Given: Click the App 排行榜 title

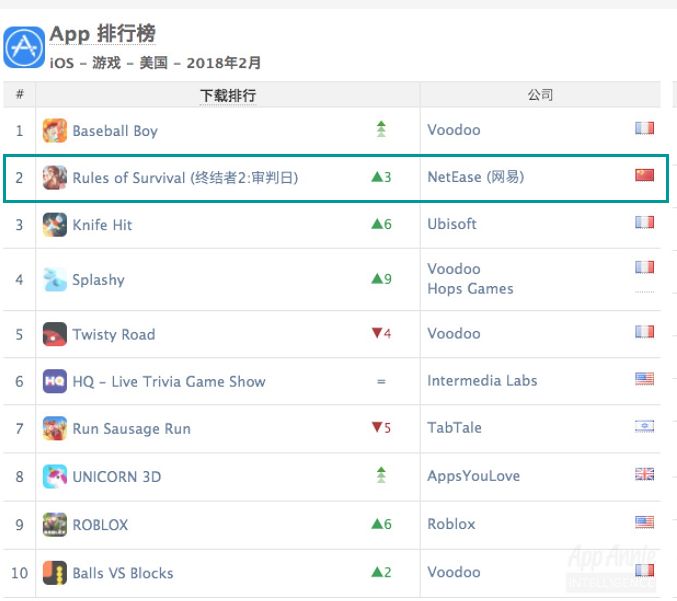Looking at the screenshot, I should tap(102, 34).
